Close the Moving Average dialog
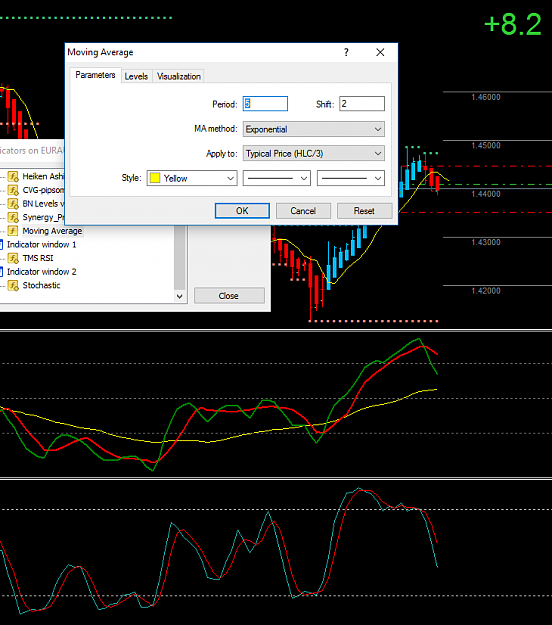The height and width of the screenshot is (625, 552). point(380,52)
